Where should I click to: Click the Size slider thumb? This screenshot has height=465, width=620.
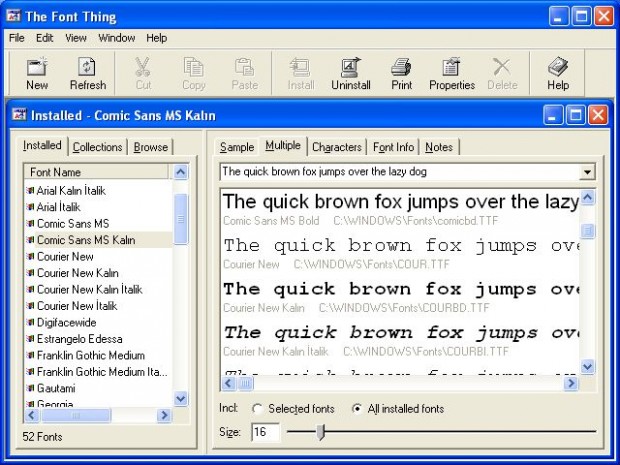click(x=321, y=432)
